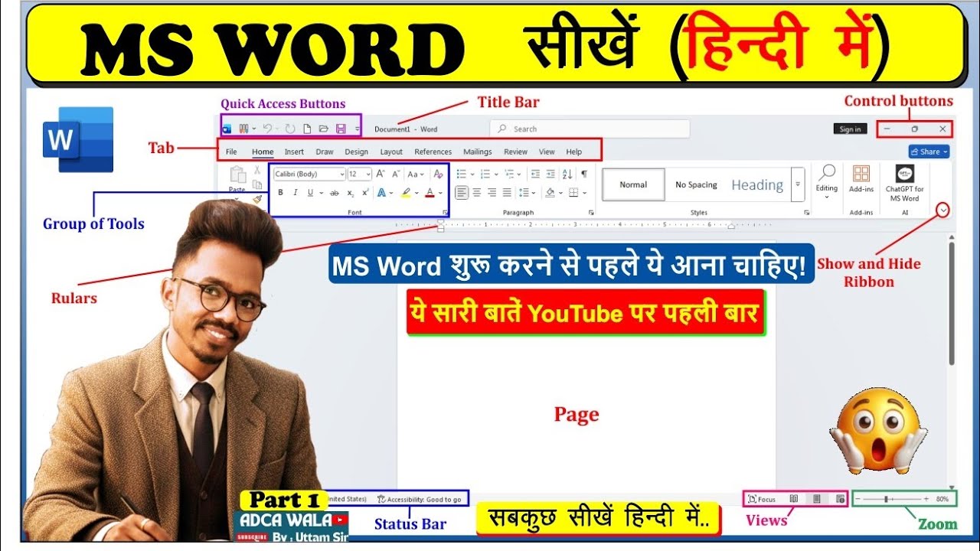The height and width of the screenshot is (551, 980).
Task: Click the zoom in plus icon
Action: 926,499
